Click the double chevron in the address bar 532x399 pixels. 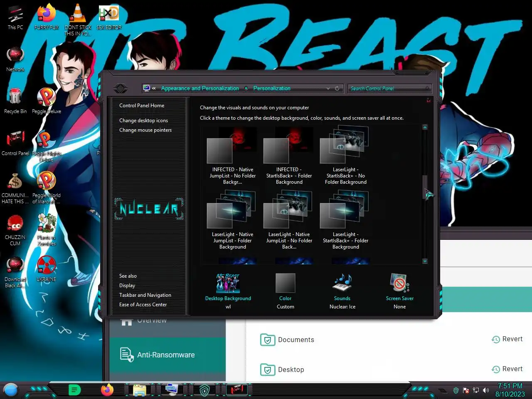point(154,89)
